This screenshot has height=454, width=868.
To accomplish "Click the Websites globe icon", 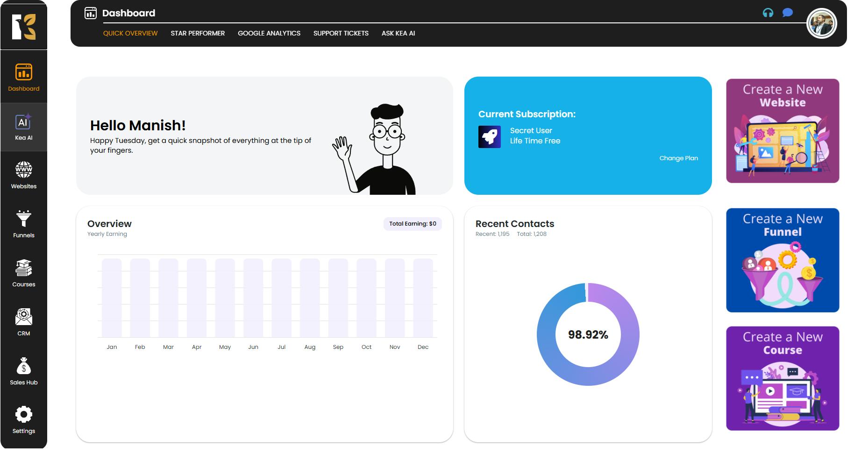I will [23, 170].
